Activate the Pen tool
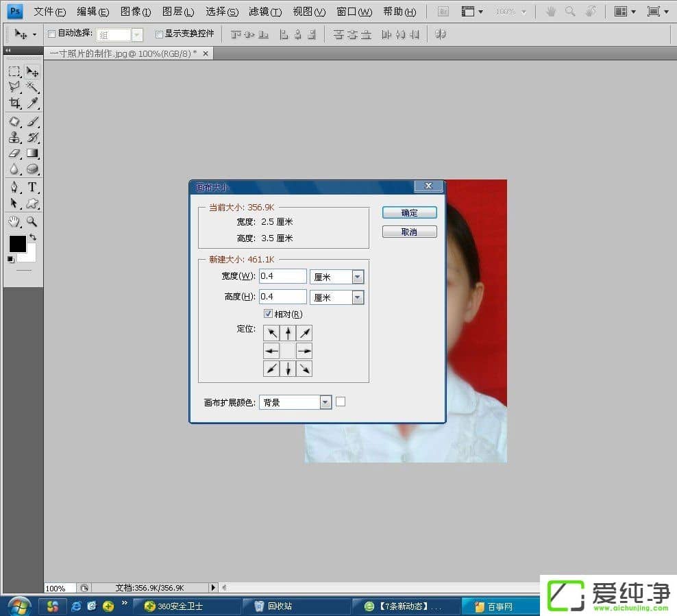This screenshot has width=677, height=616. [x=14, y=187]
